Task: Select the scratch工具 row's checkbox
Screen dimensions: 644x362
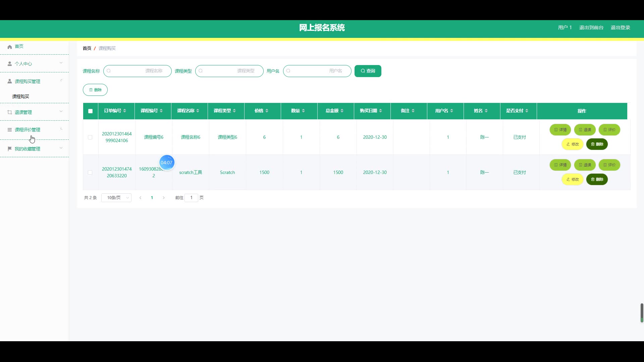Action: (90, 173)
